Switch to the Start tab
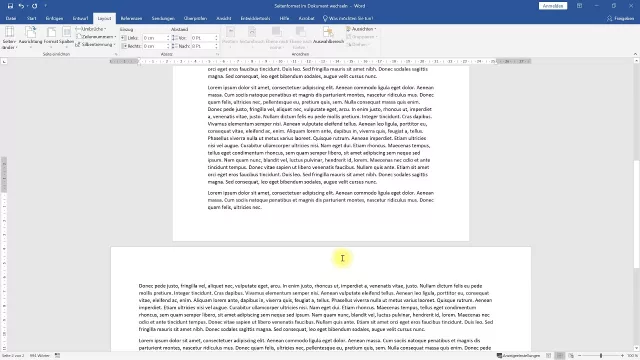This screenshot has width=640, height=360. (x=31, y=18)
